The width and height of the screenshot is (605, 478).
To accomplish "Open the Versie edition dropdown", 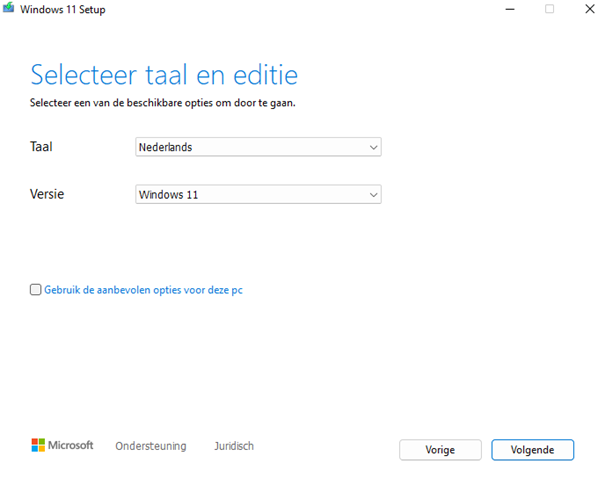I will [x=258, y=194].
